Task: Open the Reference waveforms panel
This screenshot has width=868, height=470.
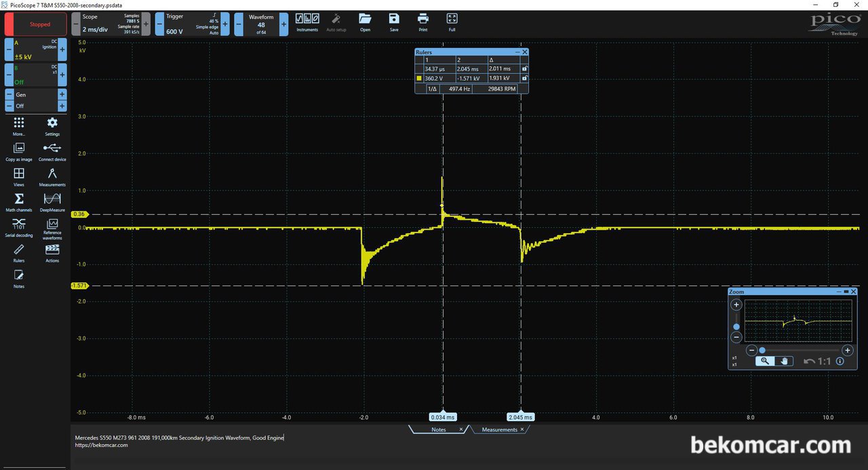Action: (52, 226)
